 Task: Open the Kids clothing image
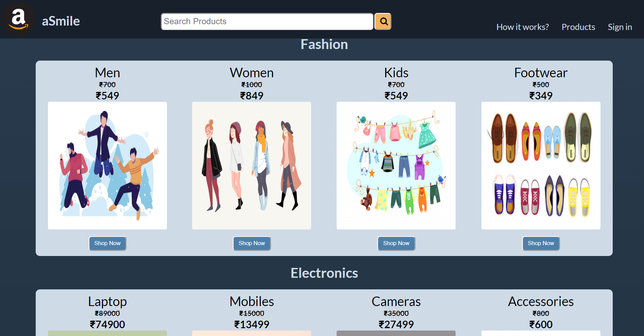[x=396, y=165]
